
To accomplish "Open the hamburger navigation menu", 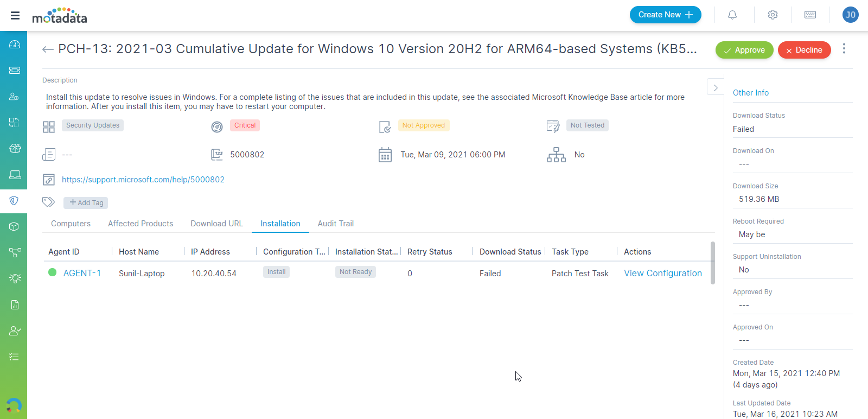I will 15,15.
